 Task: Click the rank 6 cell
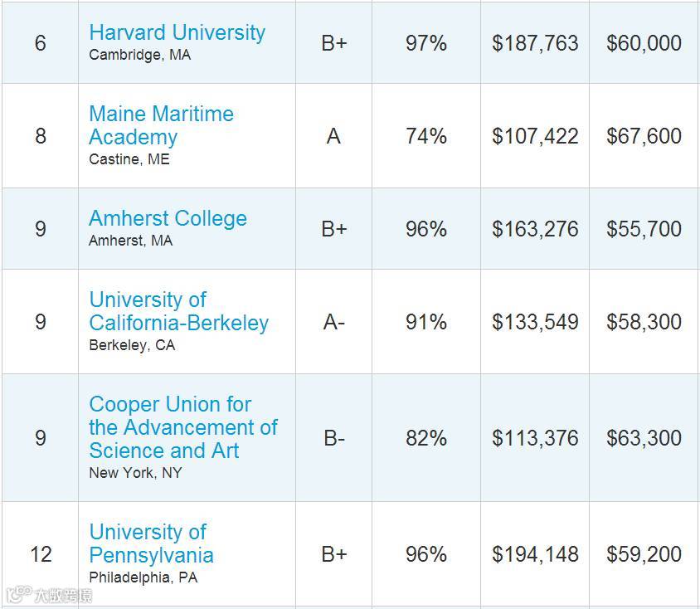tap(41, 43)
